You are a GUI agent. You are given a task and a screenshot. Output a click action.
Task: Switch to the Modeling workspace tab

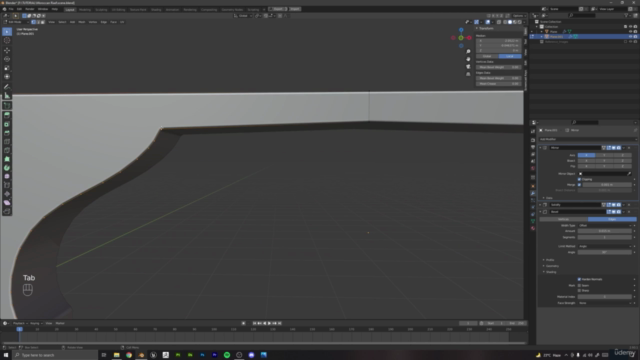click(85, 9)
